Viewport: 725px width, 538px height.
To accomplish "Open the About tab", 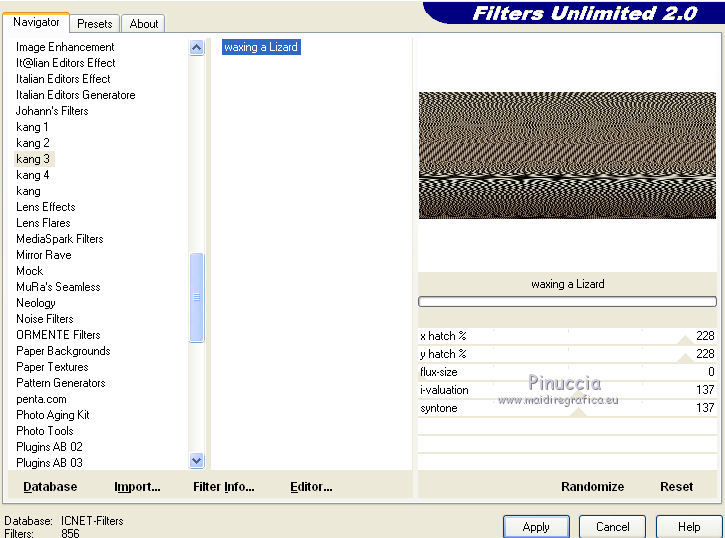I will click(143, 24).
